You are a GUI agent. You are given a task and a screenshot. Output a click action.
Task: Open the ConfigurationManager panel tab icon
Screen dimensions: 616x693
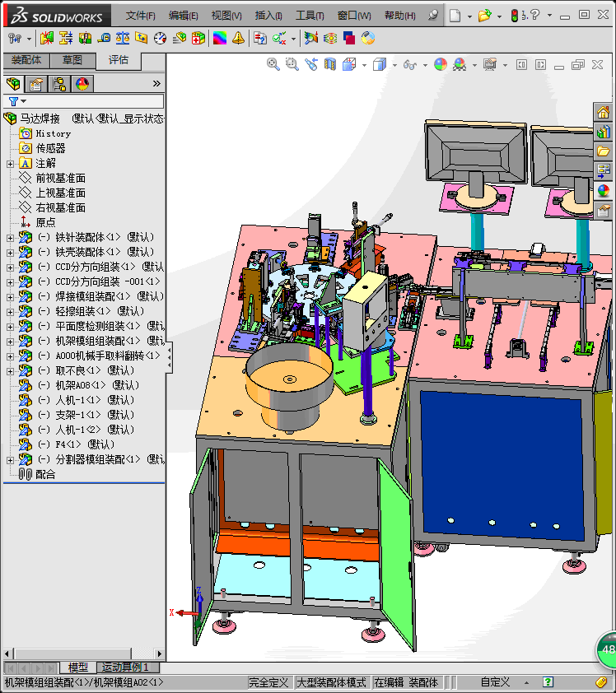click(x=59, y=83)
